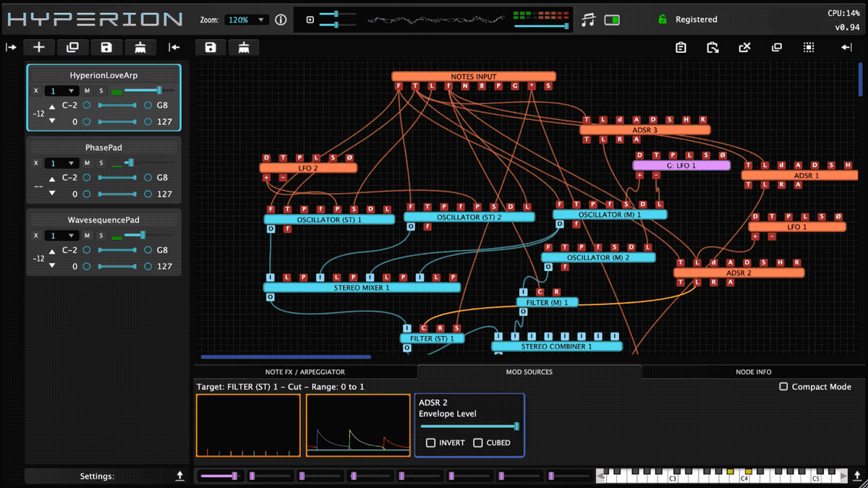Copy nodes using the clipboard icon
This screenshot has width=868, height=488.
[681, 47]
